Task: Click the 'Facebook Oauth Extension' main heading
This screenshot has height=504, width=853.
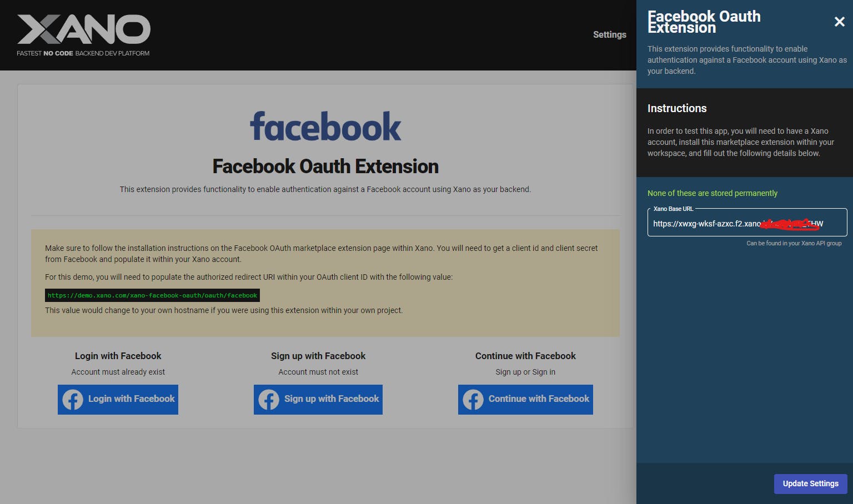Action: tap(325, 166)
